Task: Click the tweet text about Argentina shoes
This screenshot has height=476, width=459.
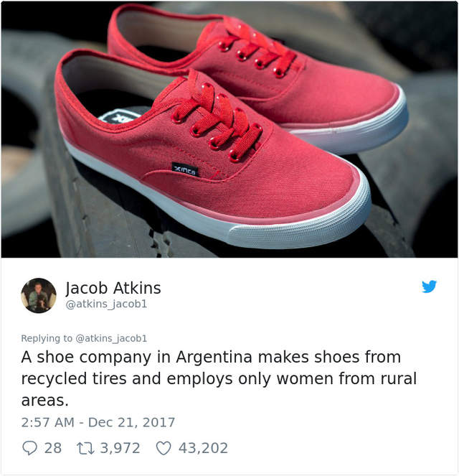Action: click(219, 378)
